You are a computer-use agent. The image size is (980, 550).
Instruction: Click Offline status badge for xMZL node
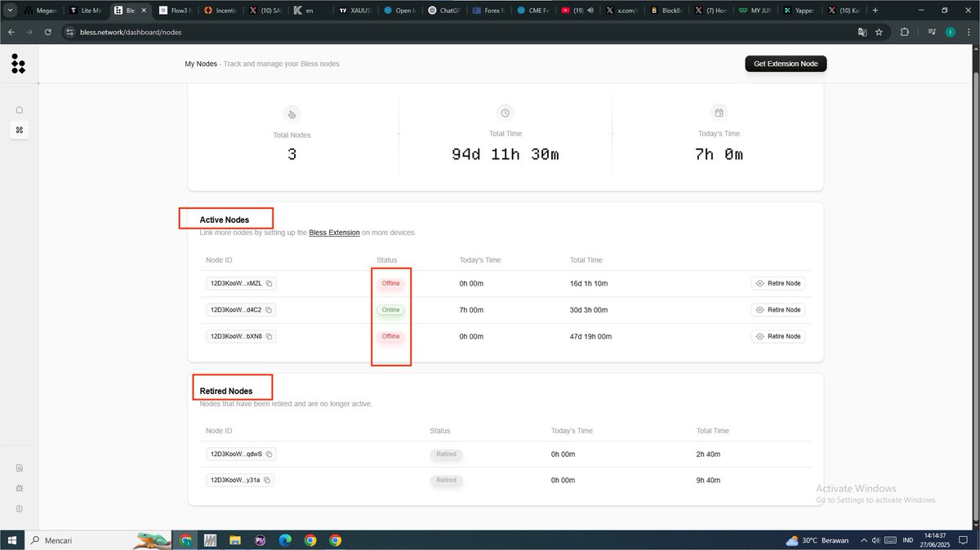pyautogui.click(x=390, y=284)
